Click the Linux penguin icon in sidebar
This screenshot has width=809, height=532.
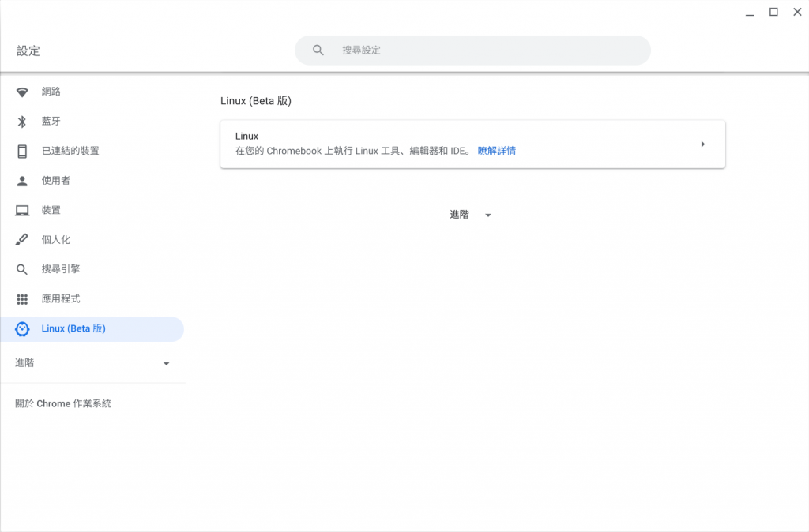[x=22, y=329]
